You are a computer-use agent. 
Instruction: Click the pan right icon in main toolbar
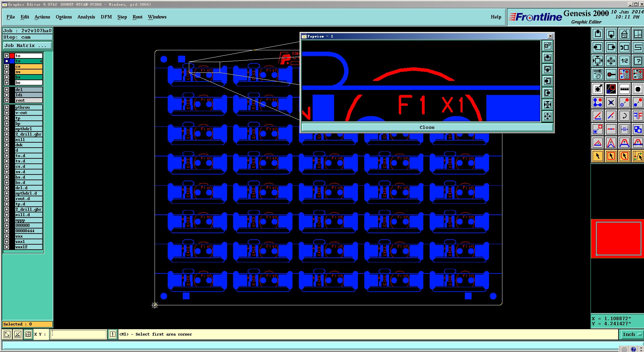(611, 47)
